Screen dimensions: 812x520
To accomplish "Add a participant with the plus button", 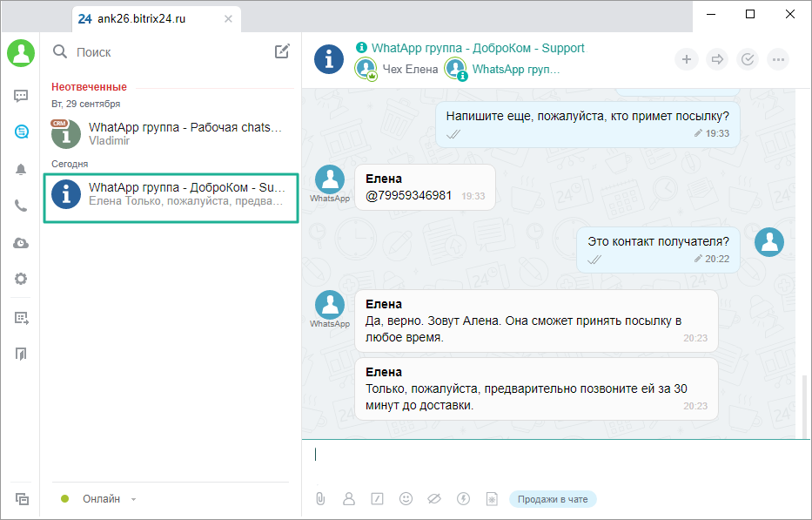I will click(687, 59).
